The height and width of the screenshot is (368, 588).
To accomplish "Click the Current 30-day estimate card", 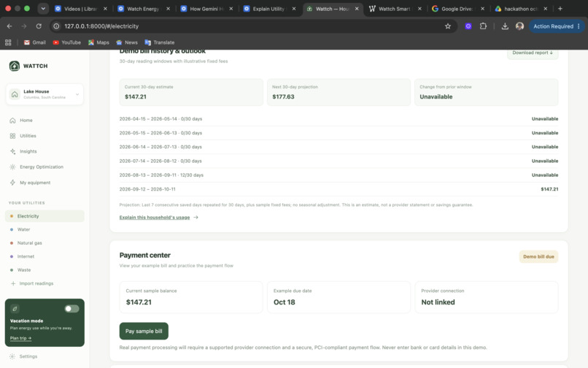I will point(191,93).
